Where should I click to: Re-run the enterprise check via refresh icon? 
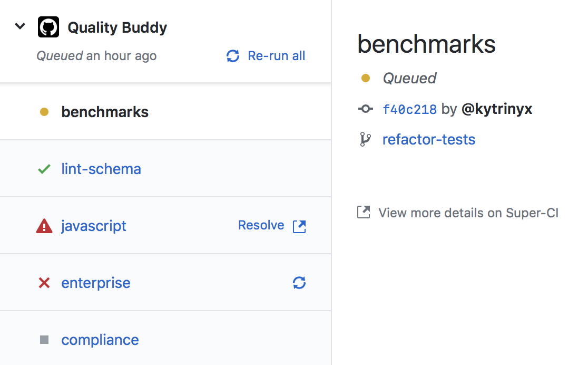pos(299,283)
